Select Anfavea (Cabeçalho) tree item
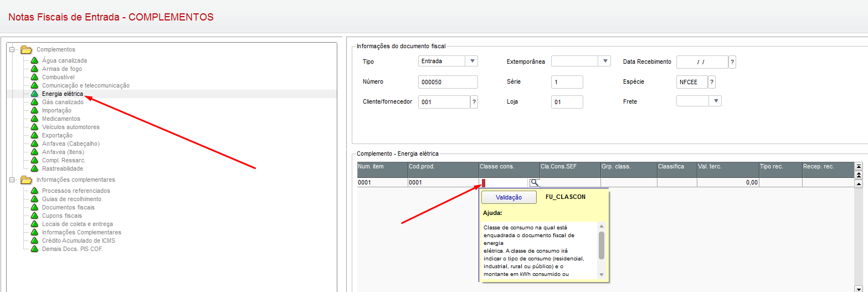The image size is (868, 292). 71,144
